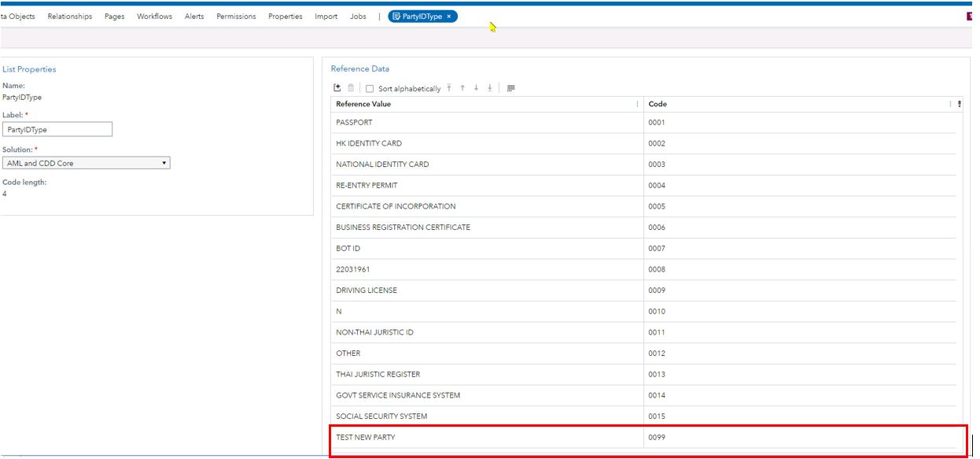Open the Import menu item
The height and width of the screenshot is (459, 980).
pos(326,17)
